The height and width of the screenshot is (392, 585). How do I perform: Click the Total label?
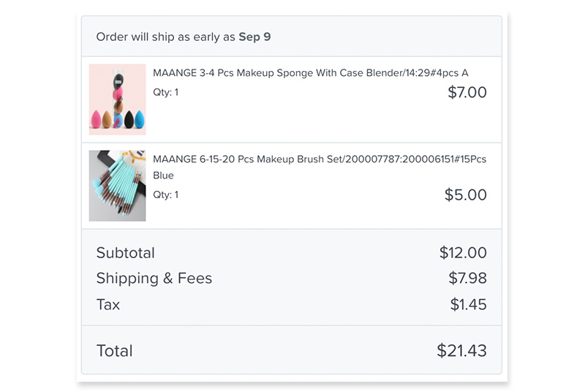pyautogui.click(x=115, y=351)
